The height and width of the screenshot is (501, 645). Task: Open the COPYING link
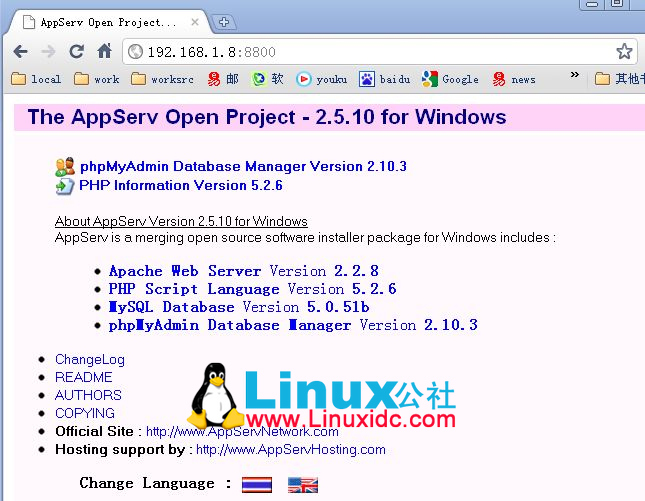85,413
